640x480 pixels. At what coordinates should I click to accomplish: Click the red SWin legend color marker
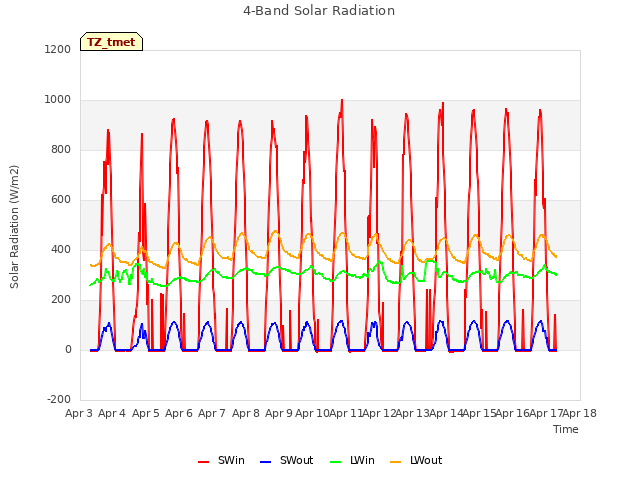[203, 462]
